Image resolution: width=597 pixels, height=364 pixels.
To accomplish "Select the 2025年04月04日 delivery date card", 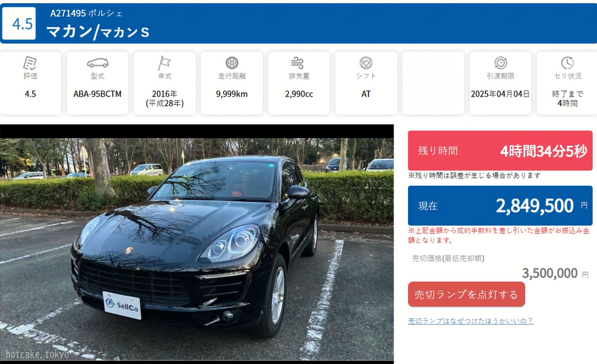I will click(500, 83).
